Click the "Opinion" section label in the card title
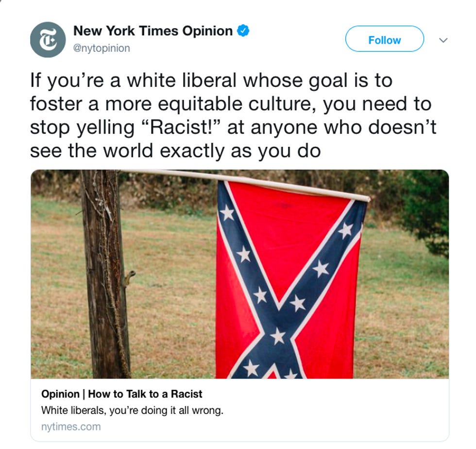Image resolution: width=476 pixels, height=449 pixels. coord(60,394)
